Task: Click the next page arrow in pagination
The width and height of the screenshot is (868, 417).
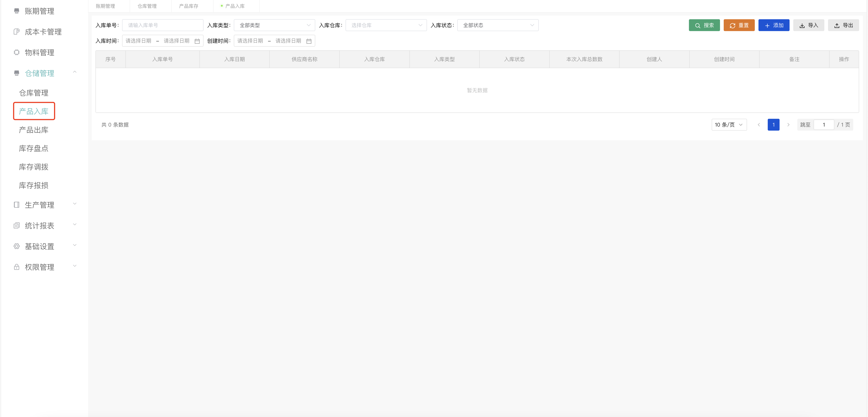Action: pos(788,124)
